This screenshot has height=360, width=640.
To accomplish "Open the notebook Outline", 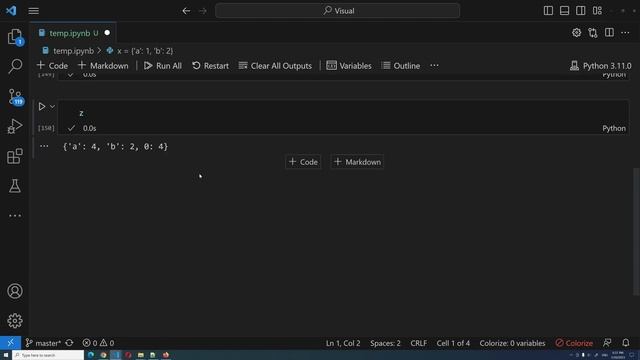I will tap(401, 66).
